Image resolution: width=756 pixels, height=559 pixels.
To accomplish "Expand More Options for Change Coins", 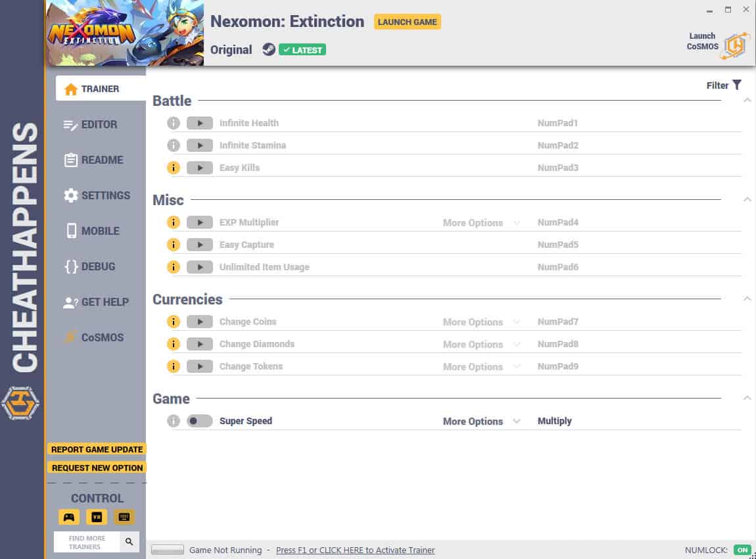I will (x=481, y=322).
